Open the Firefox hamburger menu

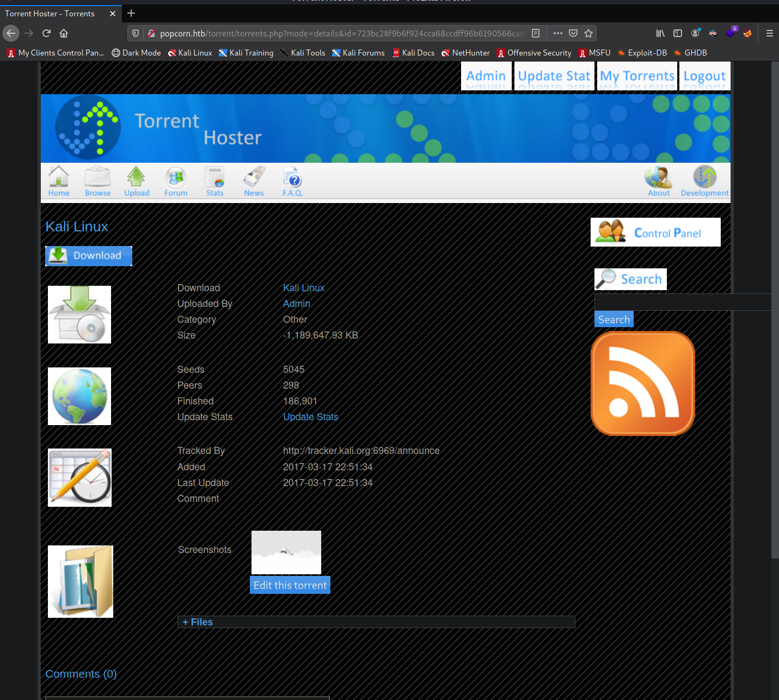click(x=770, y=33)
